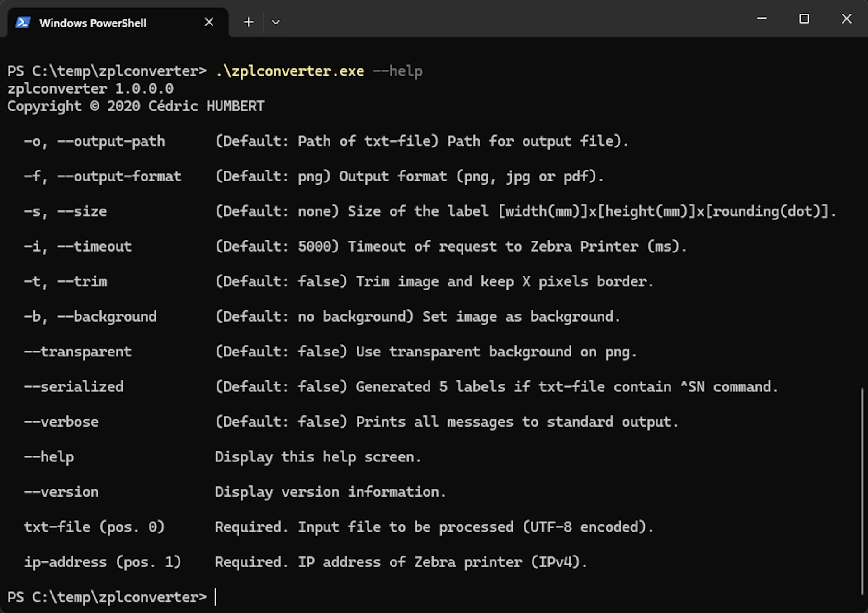This screenshot has width=868, height=613.
Task: Click the command text .\zplconverter.exe
Action: (x=290, y=71)
